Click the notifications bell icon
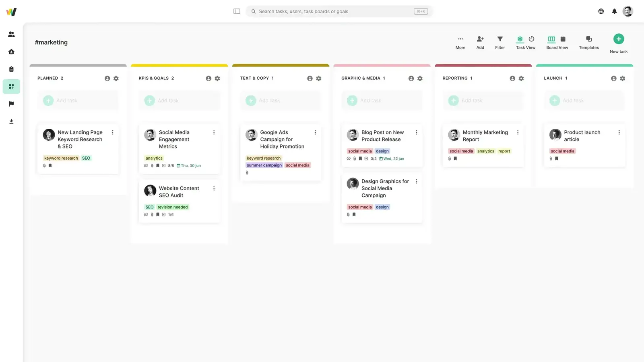 tap(614, 11)
